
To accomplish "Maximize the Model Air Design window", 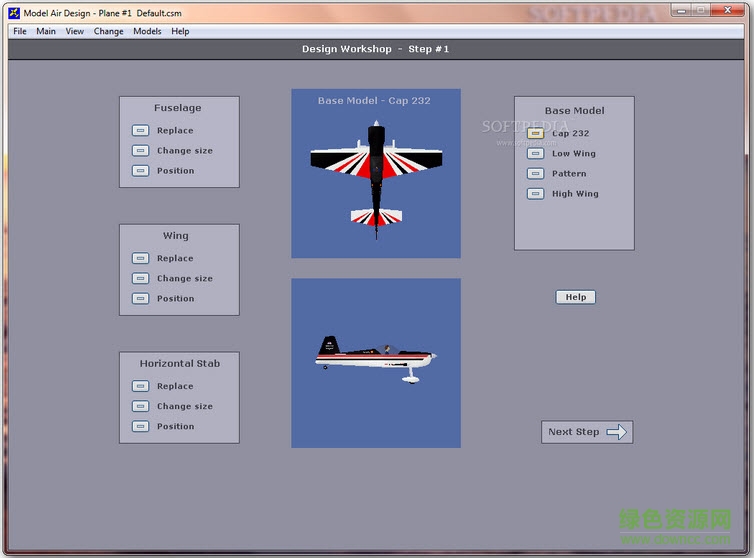I will [x=701, y=10].
